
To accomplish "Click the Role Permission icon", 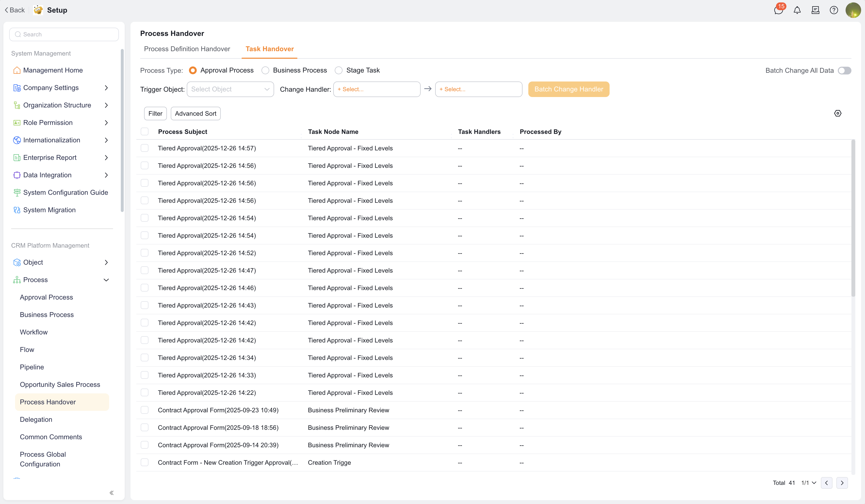I will click(17, 122).
